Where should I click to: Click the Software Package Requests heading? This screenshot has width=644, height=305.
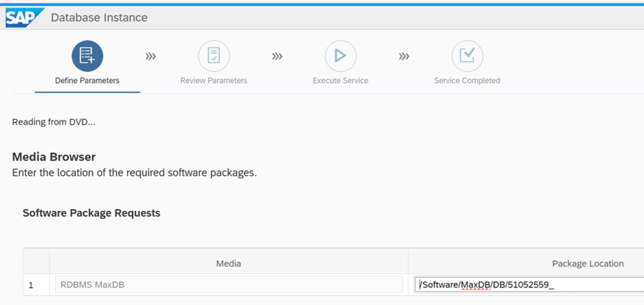91,213
